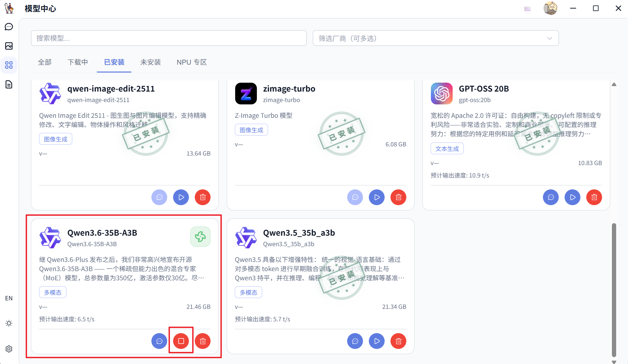Click the Qwen3.6-35B-A3B model logo
The image size is (628, 364).
tap(50, 238)
